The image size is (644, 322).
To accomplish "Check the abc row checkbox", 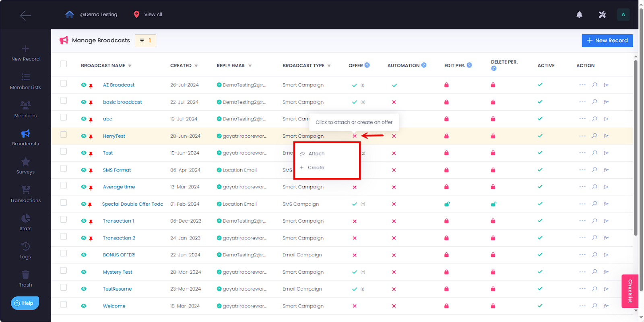I will [x=63, y=117].
